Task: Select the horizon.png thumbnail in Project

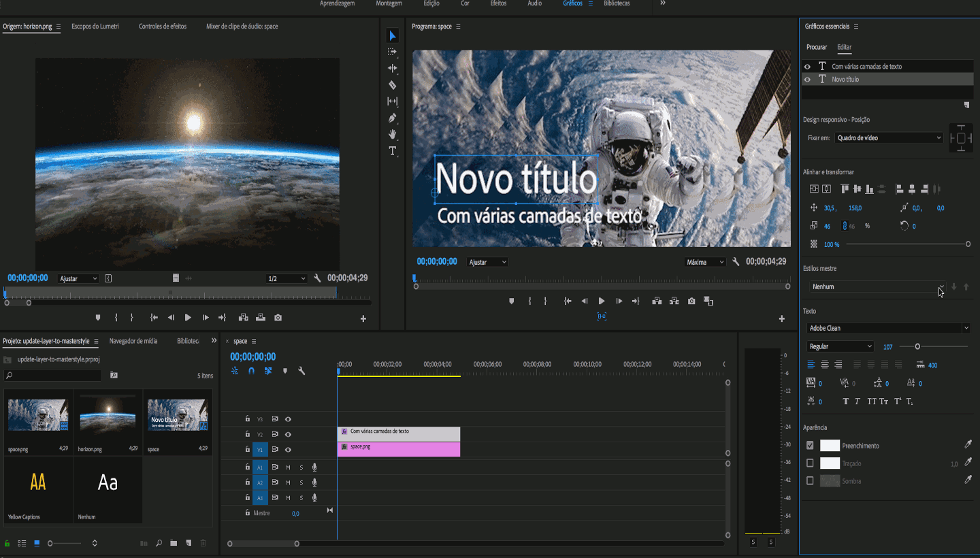Action: pos(108,415)
